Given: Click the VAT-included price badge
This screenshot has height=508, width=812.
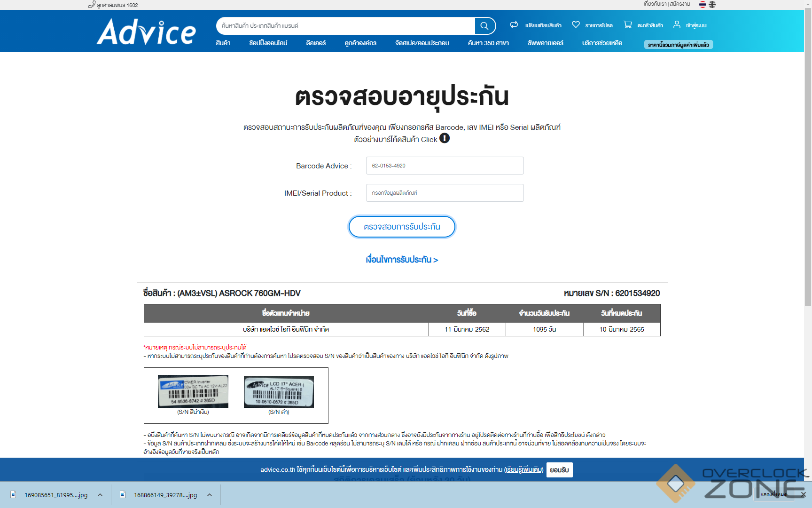Looking at the screenshot, I should pyautogui.click(x=679, y=45).
